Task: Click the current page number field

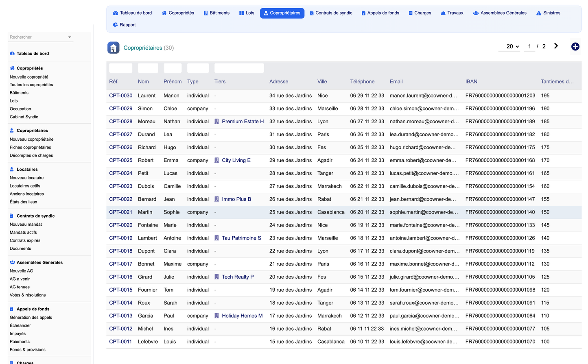Action: (529, 46)
